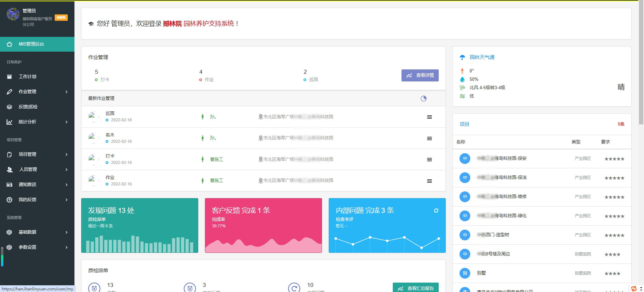Click the 项目管理 clipboard icon
The image size is (644, 292).
pos(9,155)
